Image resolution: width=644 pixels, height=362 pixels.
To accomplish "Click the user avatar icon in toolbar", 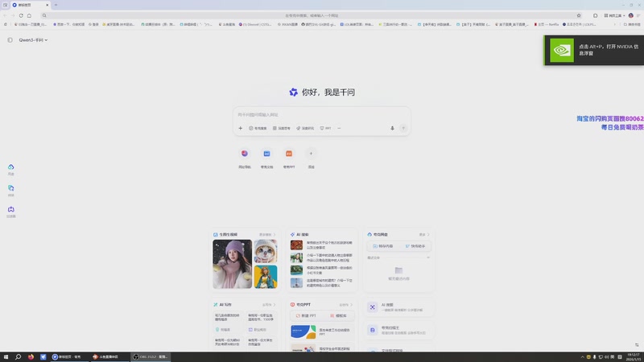I will pos(631,15).
